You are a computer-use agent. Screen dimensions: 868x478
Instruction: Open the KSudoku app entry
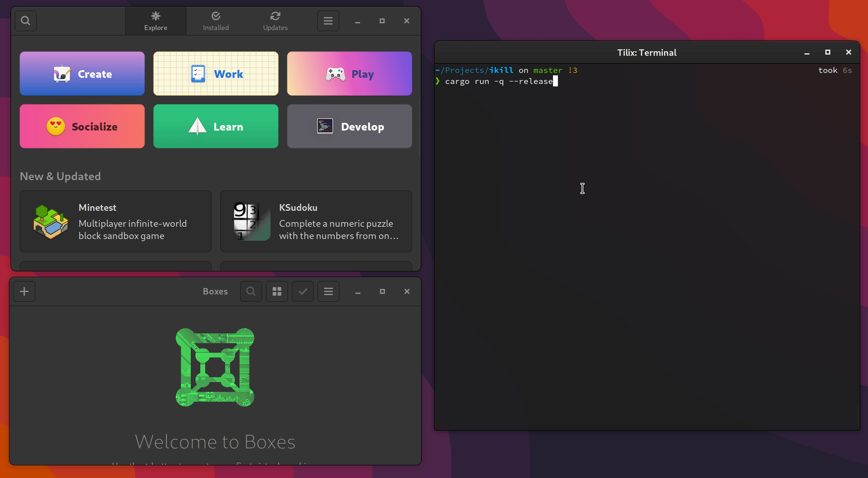[316, 221]
